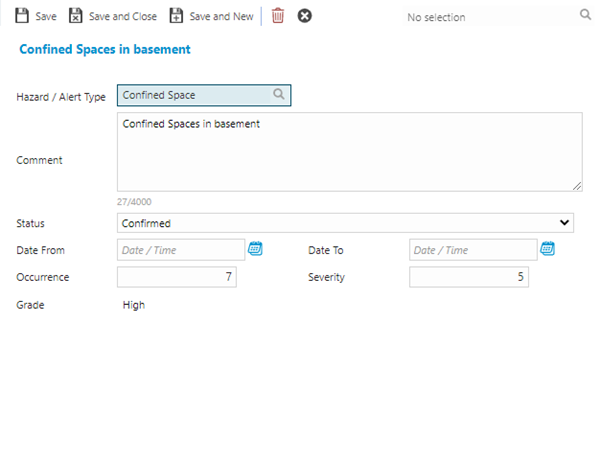Click the Save and New icon
The image size is (600, 461).
click(176, 16)
